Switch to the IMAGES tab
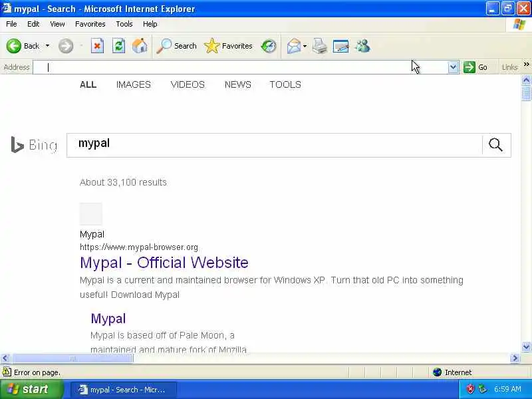The image size is (532, 399). (134, 84)
